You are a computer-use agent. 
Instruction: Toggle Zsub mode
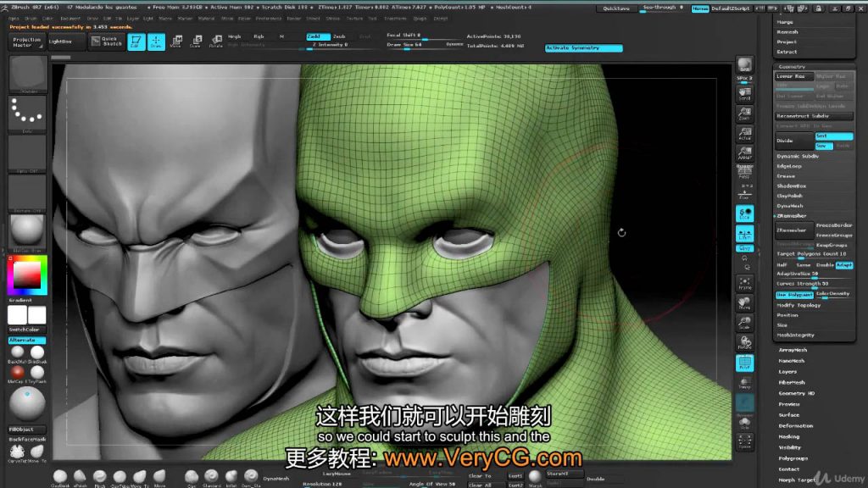pyautogui.click(x=341, y=36)
